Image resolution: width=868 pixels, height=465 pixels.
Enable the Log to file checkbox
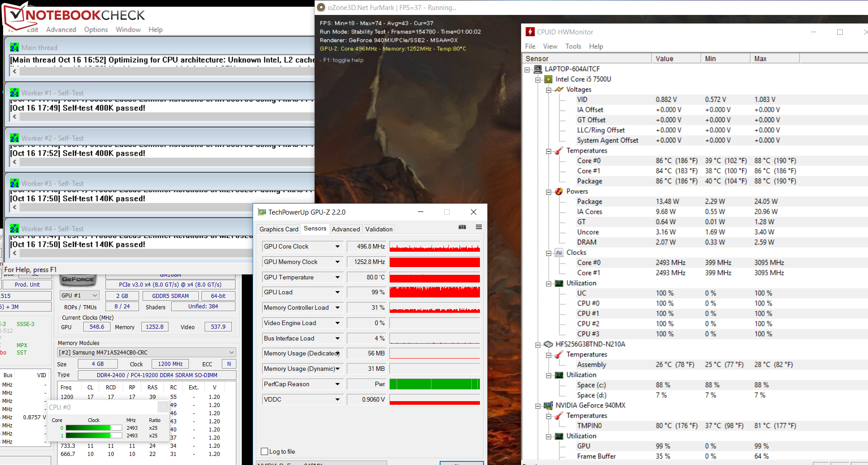[x=264, y=451]
